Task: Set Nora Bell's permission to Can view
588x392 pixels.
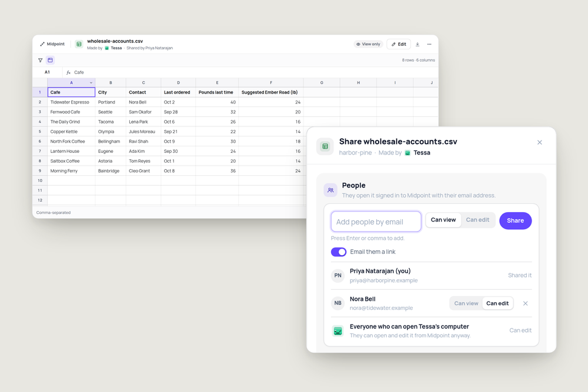Action: coord(466,304)
